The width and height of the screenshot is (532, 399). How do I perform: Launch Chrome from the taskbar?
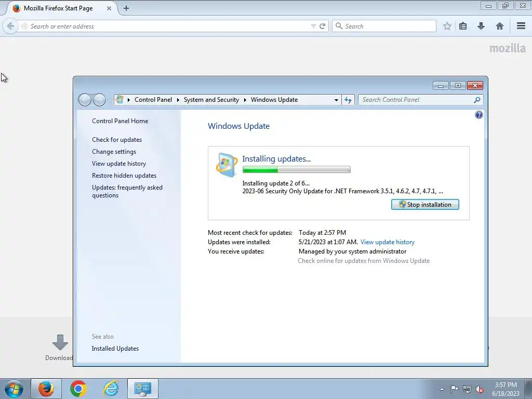click(x=78, y=389)
